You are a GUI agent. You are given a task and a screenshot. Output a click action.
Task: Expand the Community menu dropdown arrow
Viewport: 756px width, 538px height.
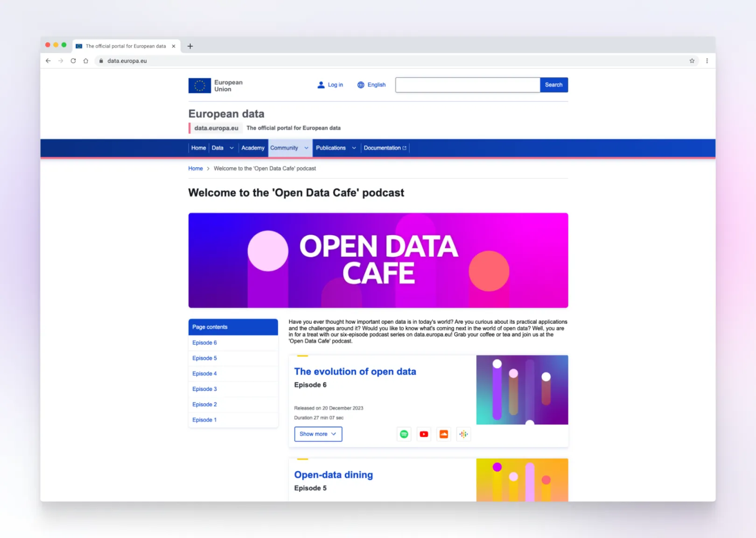[x=306, y=148]
